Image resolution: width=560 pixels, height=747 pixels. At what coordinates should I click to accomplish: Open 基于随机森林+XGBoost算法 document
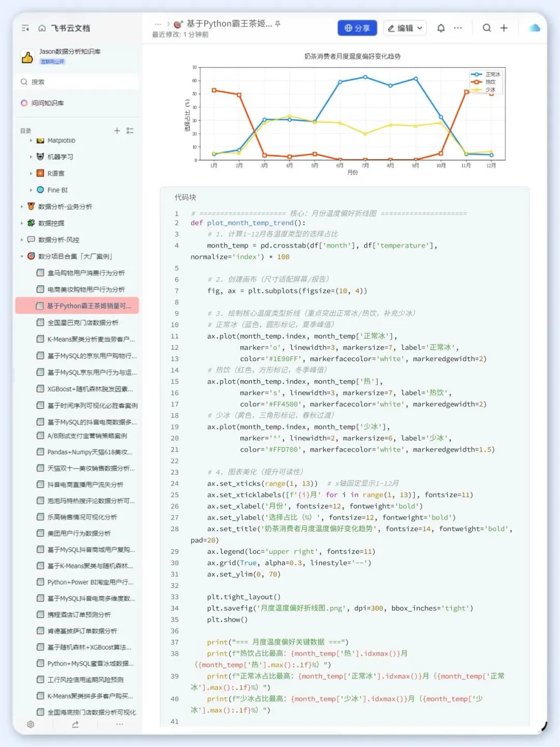tap(90, 647)
